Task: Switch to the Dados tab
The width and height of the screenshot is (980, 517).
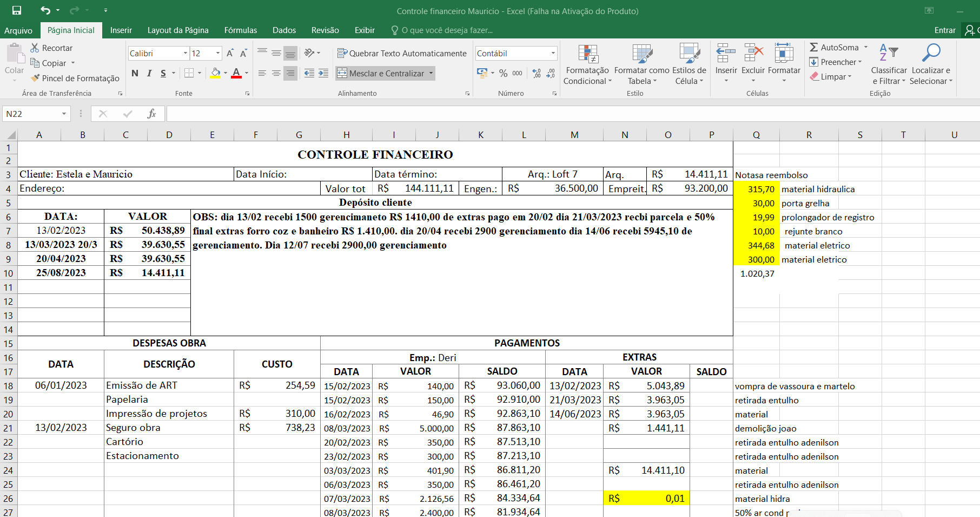Action: (284, 30)
